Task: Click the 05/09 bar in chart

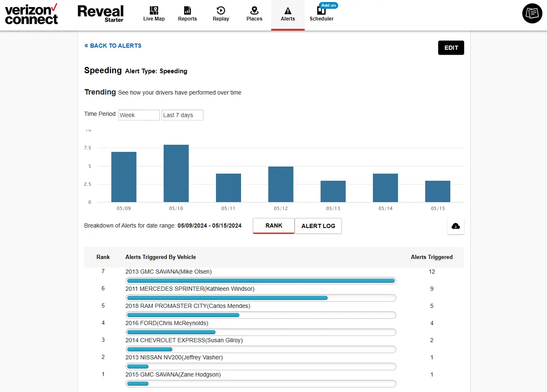Action: (x=124, y=177)
